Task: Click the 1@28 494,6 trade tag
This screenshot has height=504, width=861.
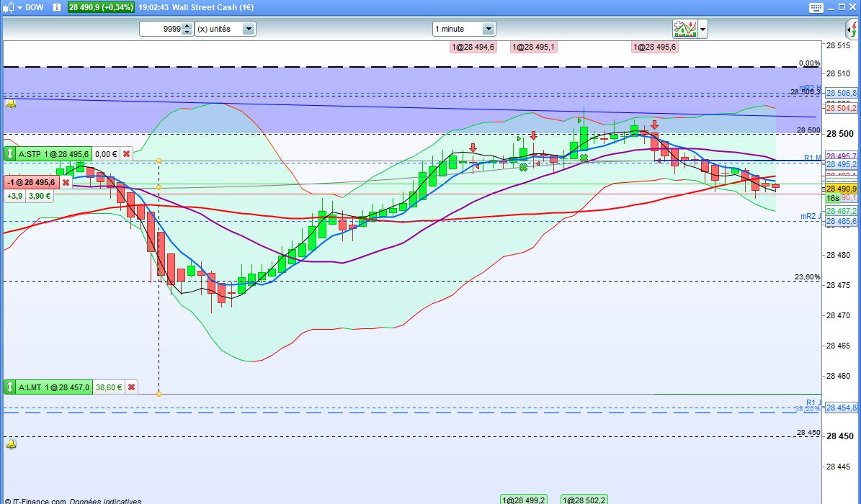Action: 473,48
